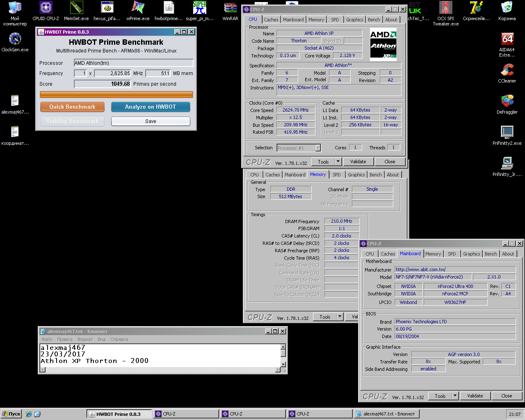The height and width of the screenshot is (420, 525).
Task: Open OCX SPI Tweaker.exe icon
Action: [x=445, y=13]
